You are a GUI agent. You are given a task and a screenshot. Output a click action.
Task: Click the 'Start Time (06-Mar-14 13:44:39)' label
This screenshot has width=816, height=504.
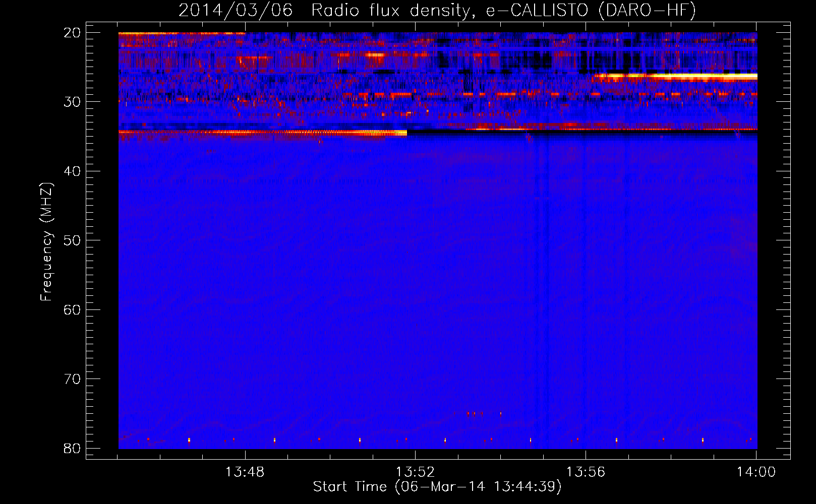pos(437,487)
